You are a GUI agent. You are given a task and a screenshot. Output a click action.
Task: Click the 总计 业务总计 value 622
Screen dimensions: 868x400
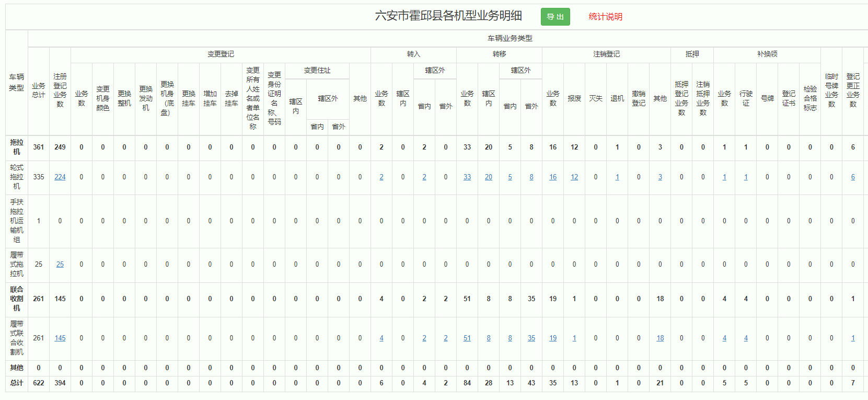(39, 383)
